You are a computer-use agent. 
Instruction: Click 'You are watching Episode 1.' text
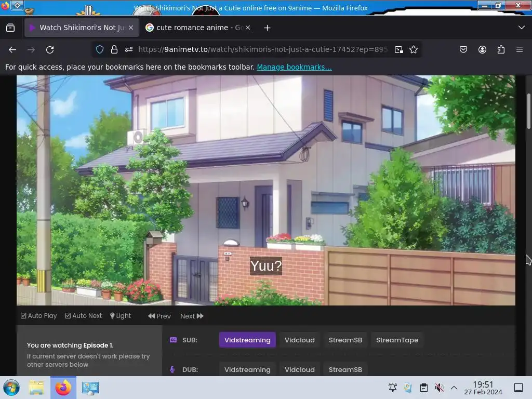(70, 345)
